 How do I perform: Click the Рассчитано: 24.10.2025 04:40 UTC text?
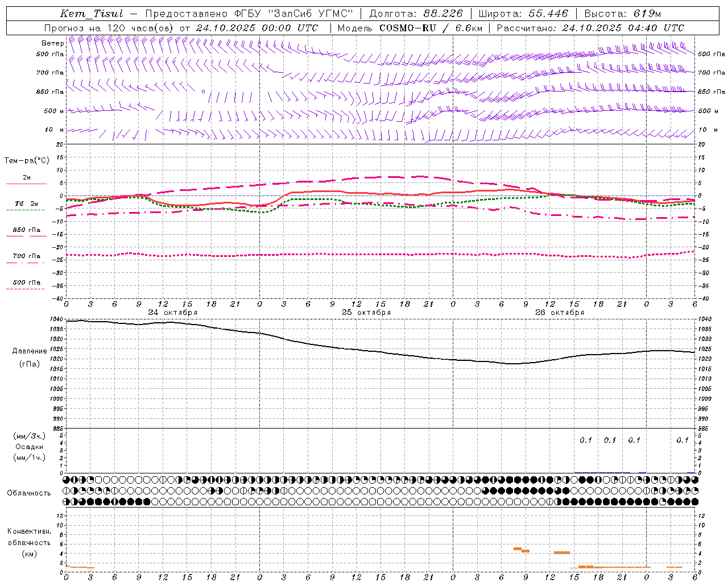(590, 28)
